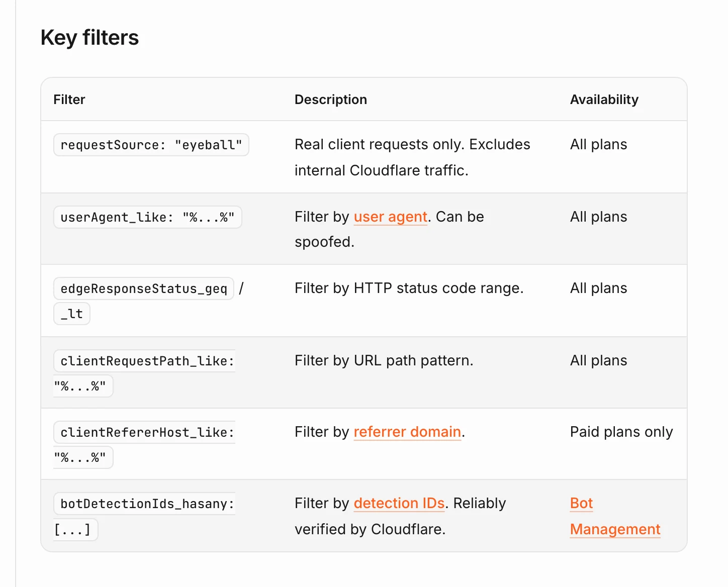Select the 'Paid plans only' cell

[x=621, y=432]
